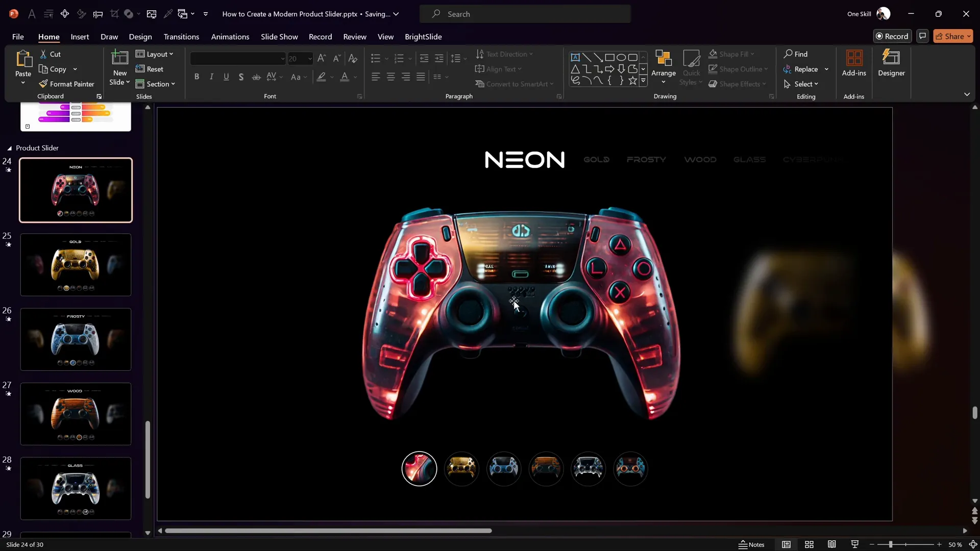Image resolution: width=980 pixels, height=551 pixels.
Task: Align the text to the left
Action: click(376, 77)
